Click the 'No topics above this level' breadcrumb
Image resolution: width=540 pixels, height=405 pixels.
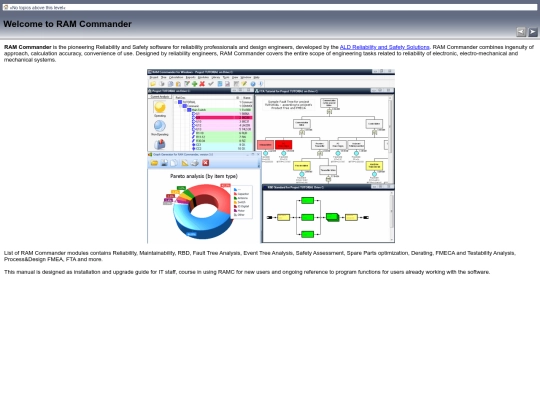[37, 7]
